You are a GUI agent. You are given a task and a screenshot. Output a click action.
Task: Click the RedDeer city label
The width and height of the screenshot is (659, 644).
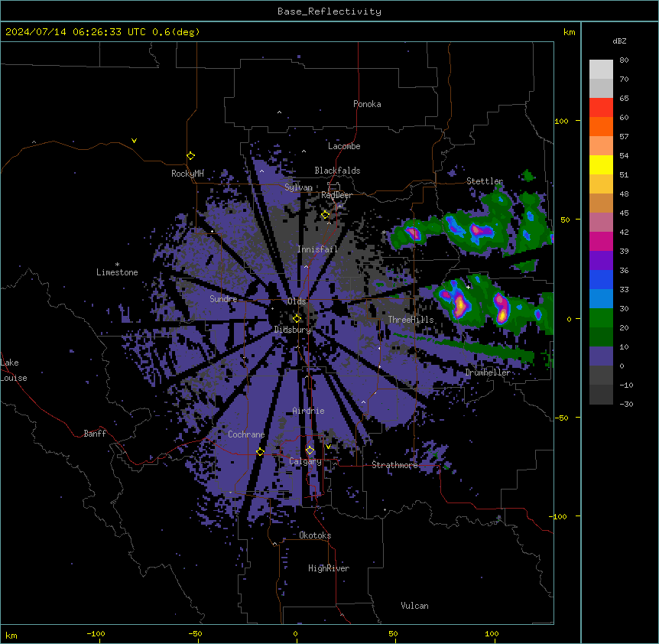[336, 195]
